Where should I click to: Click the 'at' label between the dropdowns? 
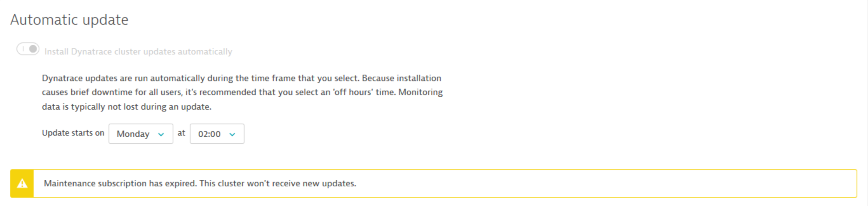pyautogui.click(x=181, y=133)
